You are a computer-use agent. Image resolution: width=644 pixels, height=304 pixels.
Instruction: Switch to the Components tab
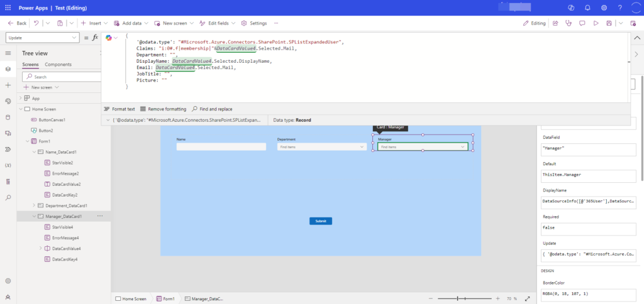point(58,65)
